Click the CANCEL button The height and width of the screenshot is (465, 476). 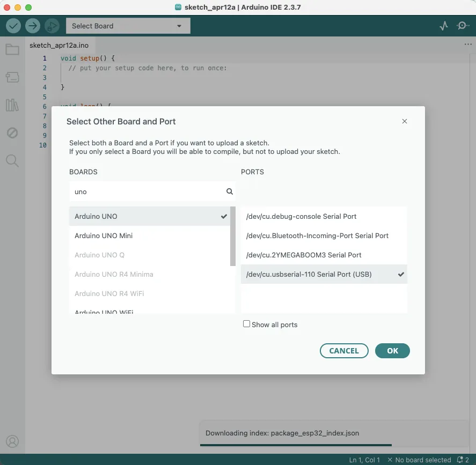pyautogui.click(x=344, y=351)
